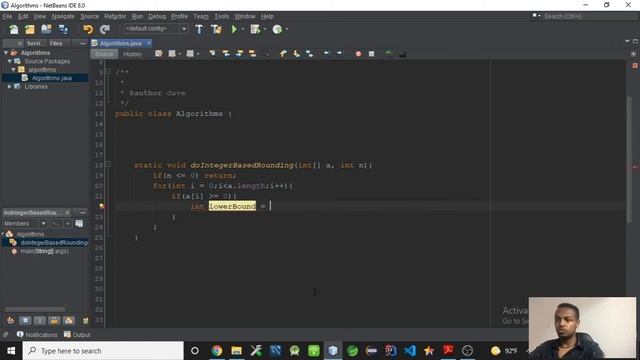Click the Save All toolbar icon
This screenshot has width=640, height=360.
point(63,29)
